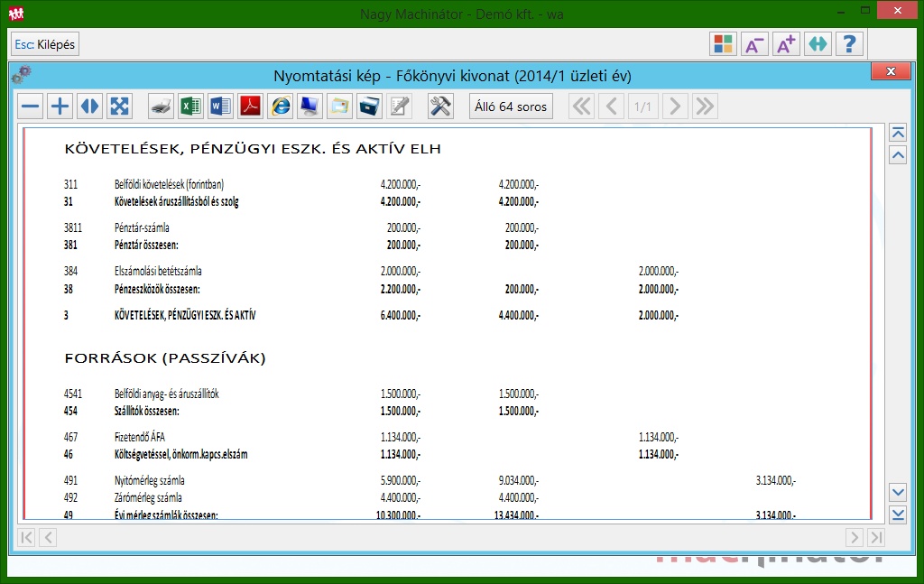Screen dimensions: 924x584
Task: Export report to Excel
Action: coord(190,107)
